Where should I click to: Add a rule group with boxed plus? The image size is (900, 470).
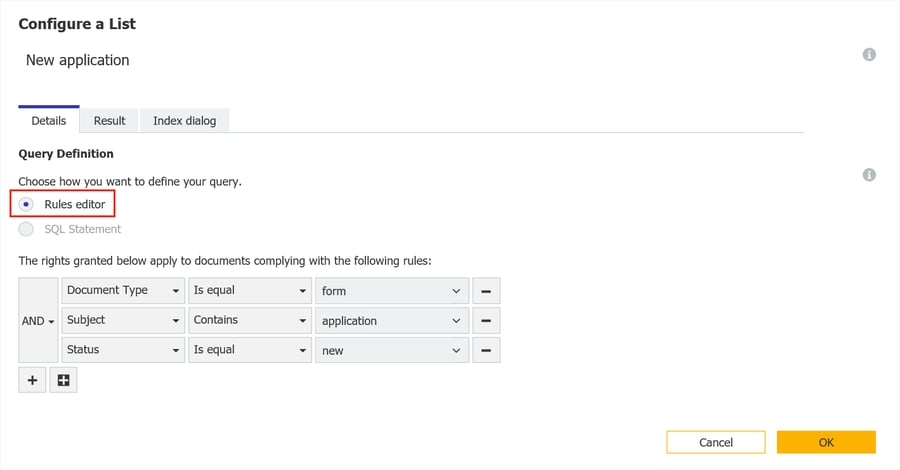point(63,380)
